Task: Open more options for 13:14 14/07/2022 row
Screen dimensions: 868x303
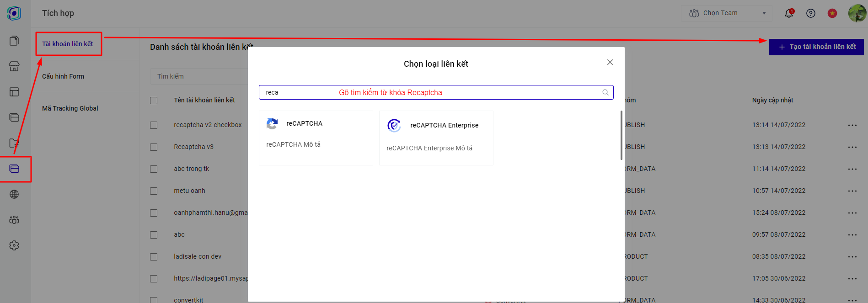Action: [x=852, y=125]
